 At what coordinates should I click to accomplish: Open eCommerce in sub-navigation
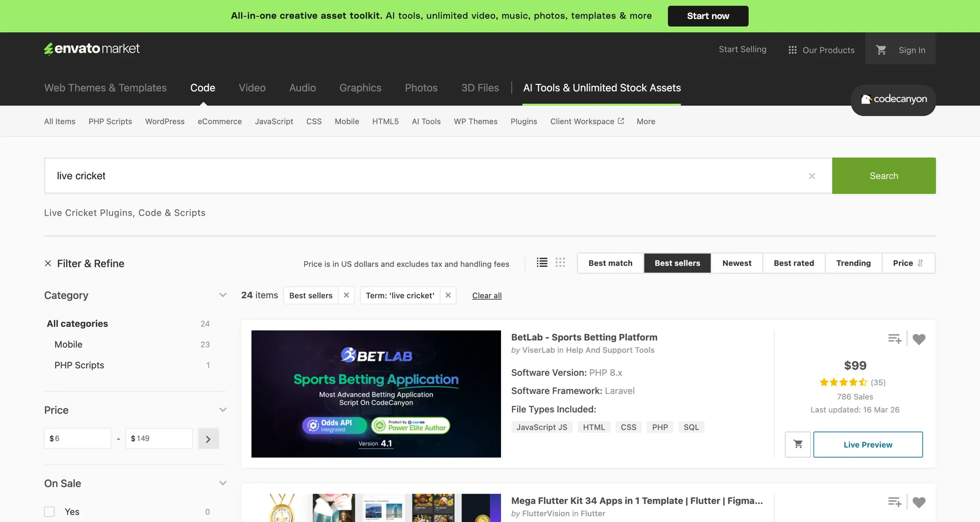[220, 121]
